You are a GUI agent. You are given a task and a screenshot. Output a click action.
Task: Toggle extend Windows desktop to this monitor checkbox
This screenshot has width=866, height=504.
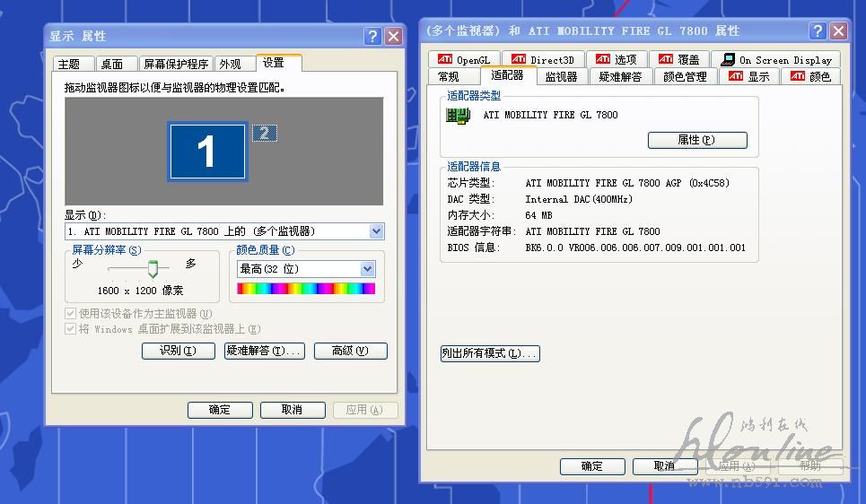pyautogui.click(x=71, y=329)
